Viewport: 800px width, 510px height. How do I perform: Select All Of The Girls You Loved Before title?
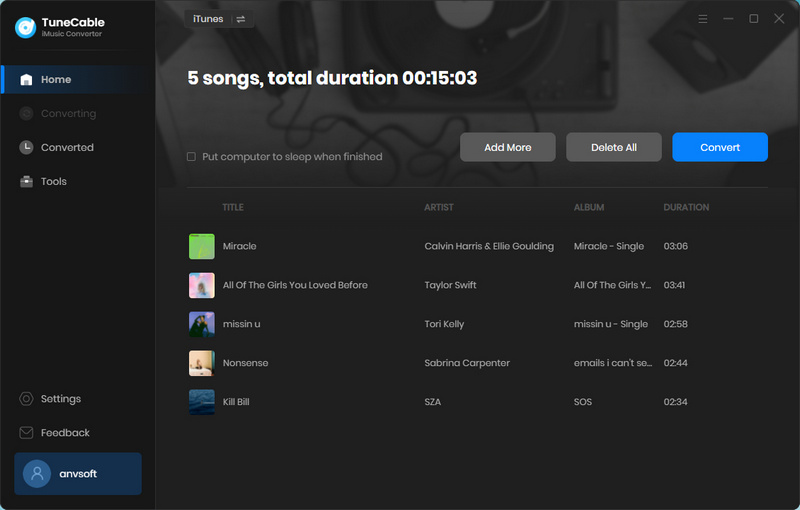coord(295,285)
